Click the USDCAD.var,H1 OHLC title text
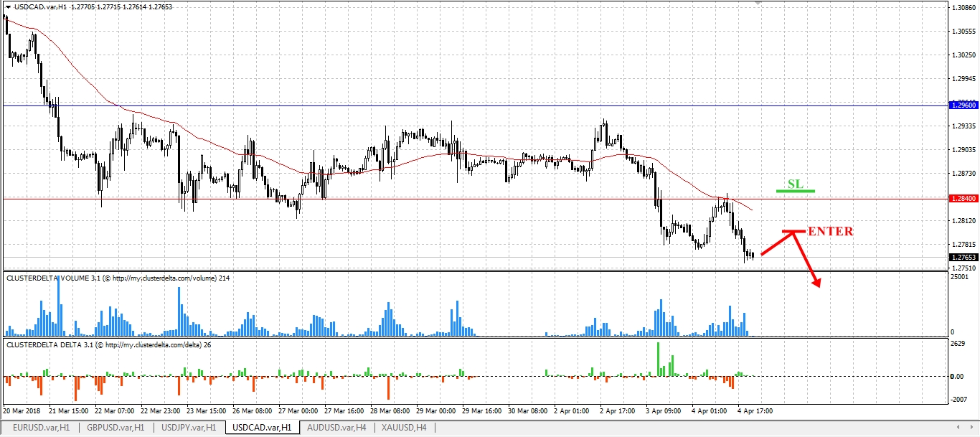 pos(93,6)
